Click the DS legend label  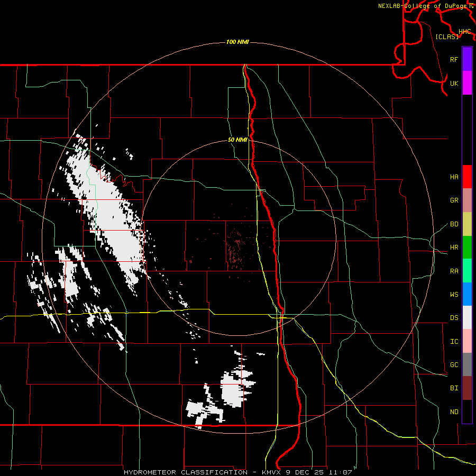(454, 318)
